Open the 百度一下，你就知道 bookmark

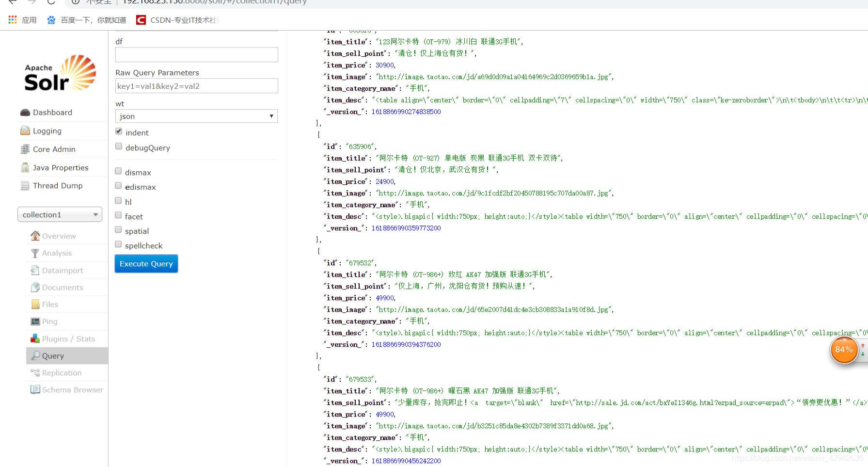click(x=94, y=20)
